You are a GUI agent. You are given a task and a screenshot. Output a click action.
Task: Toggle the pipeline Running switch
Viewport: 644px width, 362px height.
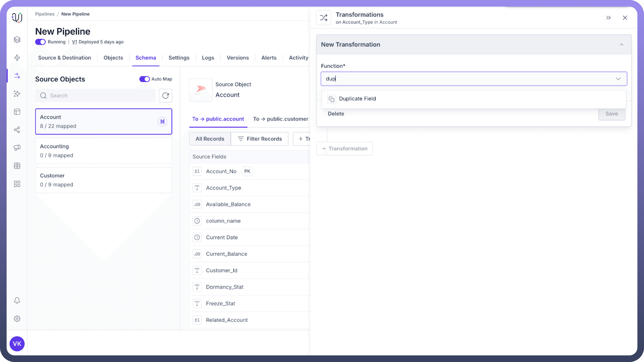(x=40, y=42)
